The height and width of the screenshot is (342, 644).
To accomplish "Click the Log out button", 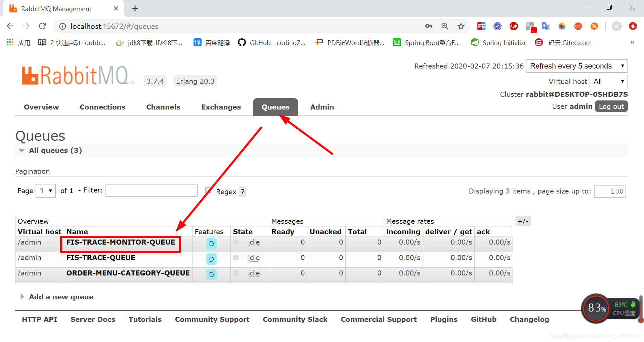I will (611, 106).
